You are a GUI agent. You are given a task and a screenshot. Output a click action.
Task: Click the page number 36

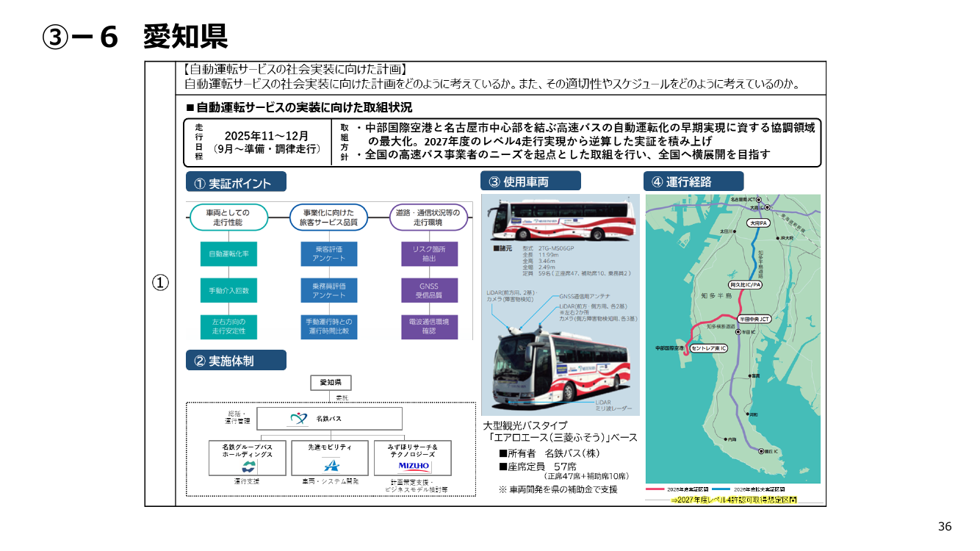click(945, 526)
